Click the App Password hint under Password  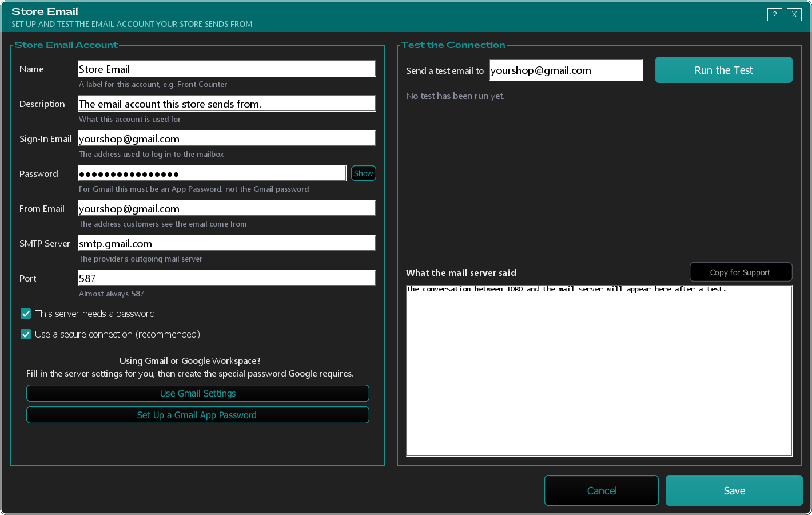pyautogui.click(x=194, y=189)
